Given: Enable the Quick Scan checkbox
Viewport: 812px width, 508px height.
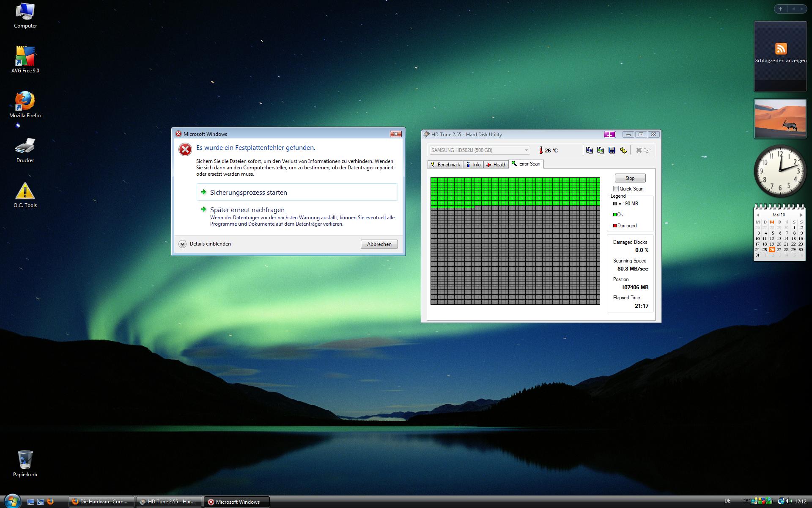Looking at the screenshot, I should click(616, 189).
